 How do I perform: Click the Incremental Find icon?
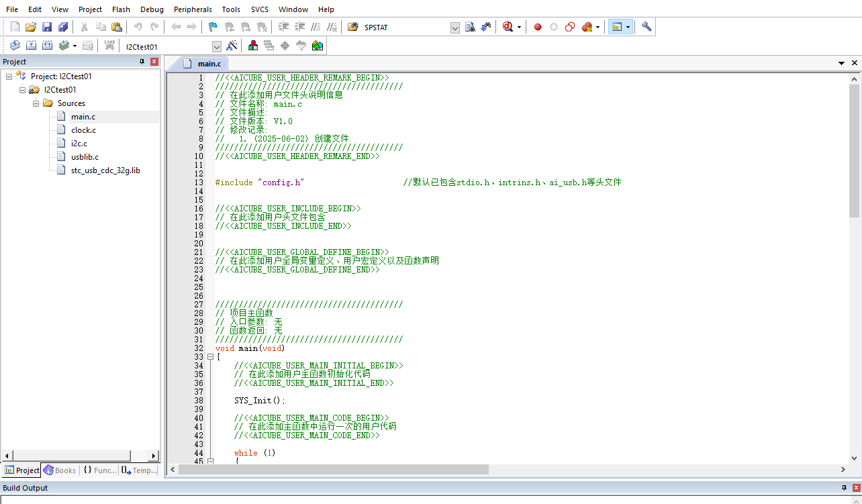click(x=486, y=27)
